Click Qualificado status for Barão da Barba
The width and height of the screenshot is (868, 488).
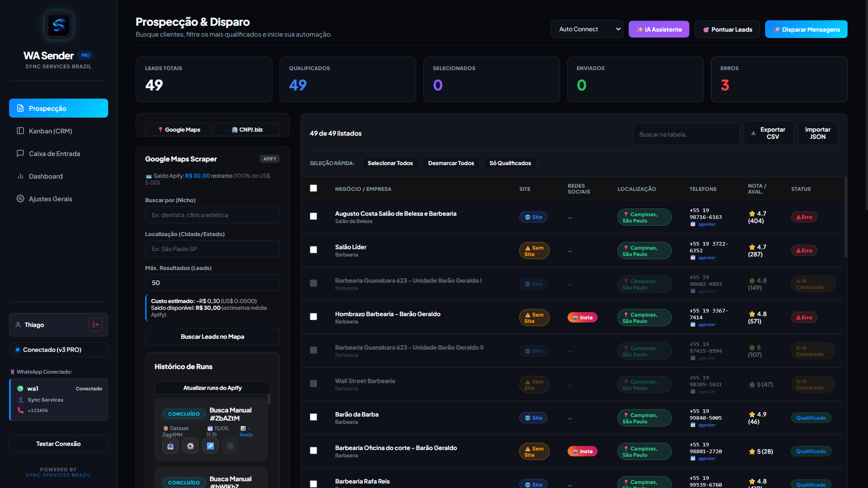811,418
